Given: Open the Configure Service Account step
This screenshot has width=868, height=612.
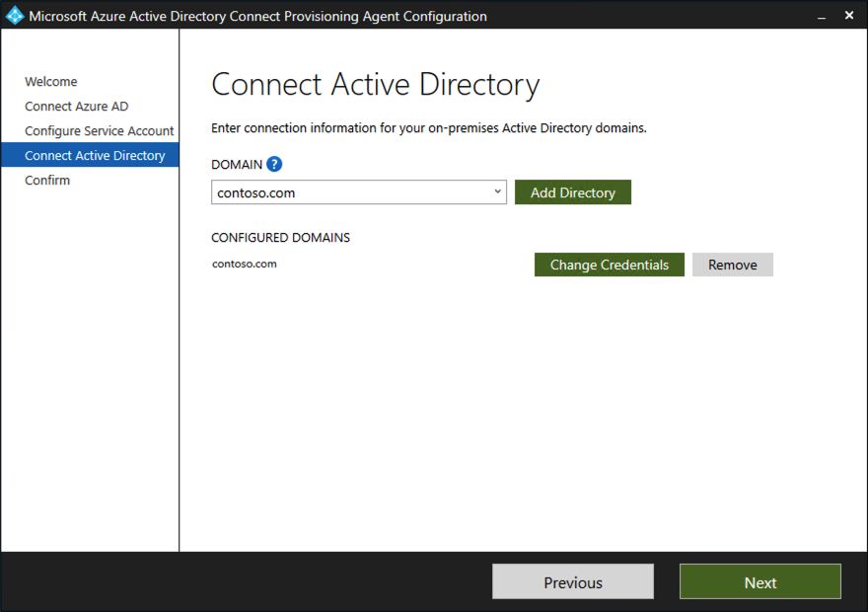Looking at the screenshot, I should (99, 130).
